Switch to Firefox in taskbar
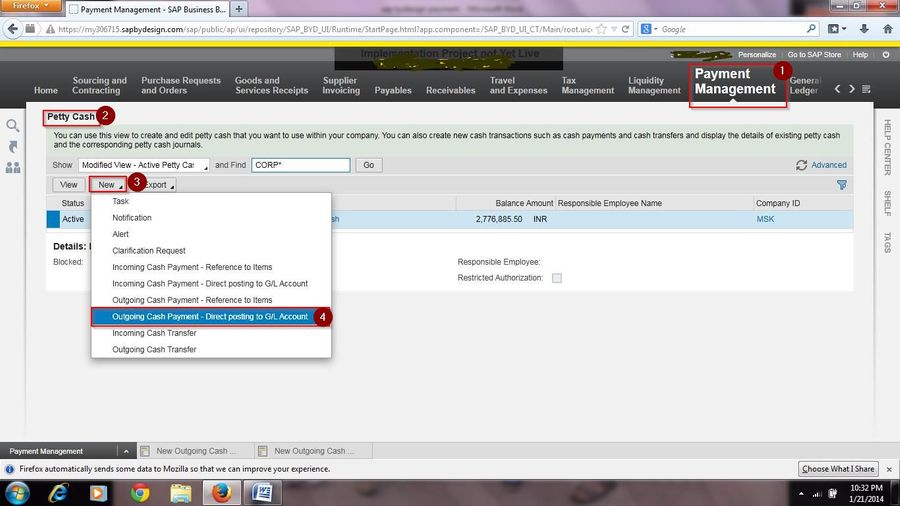The image size is (900, 506). coord(222,493)
